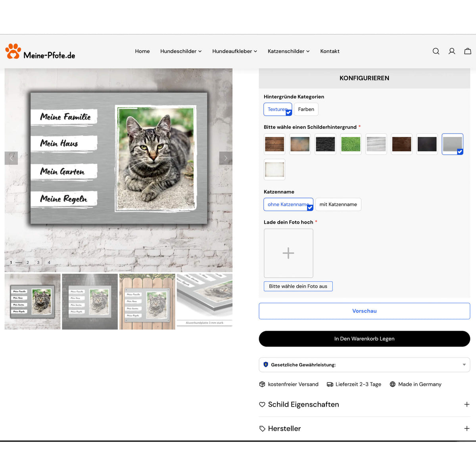
Task: Select the white vignette paper background
Action: pos(274,169)
